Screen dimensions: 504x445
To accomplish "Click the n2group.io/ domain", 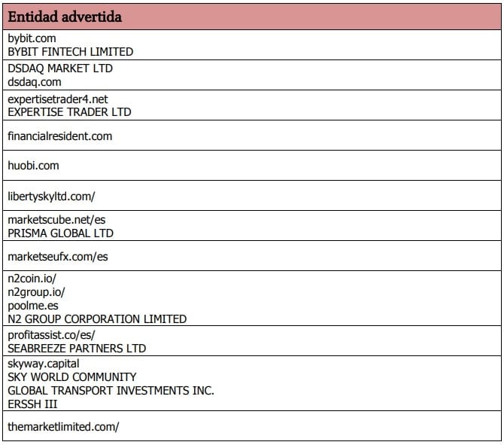I will [34, 291].
